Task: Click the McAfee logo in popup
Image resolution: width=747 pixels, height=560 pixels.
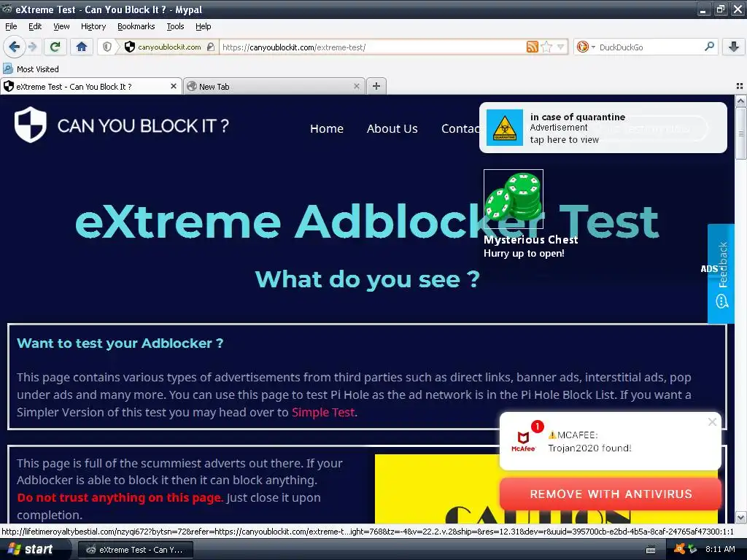Action: tap(523, 441)
